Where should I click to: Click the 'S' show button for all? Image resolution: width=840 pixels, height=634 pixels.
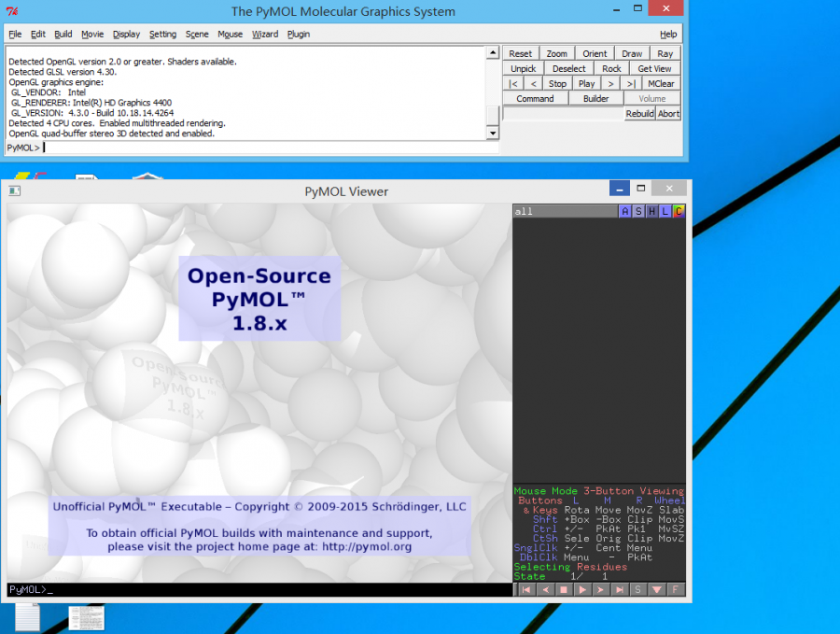point(638,211)
